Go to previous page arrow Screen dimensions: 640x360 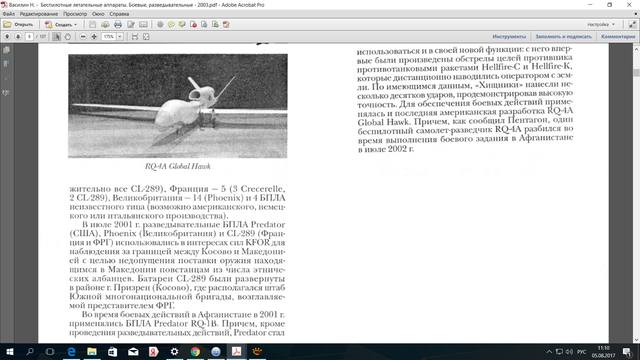(7, 36)
